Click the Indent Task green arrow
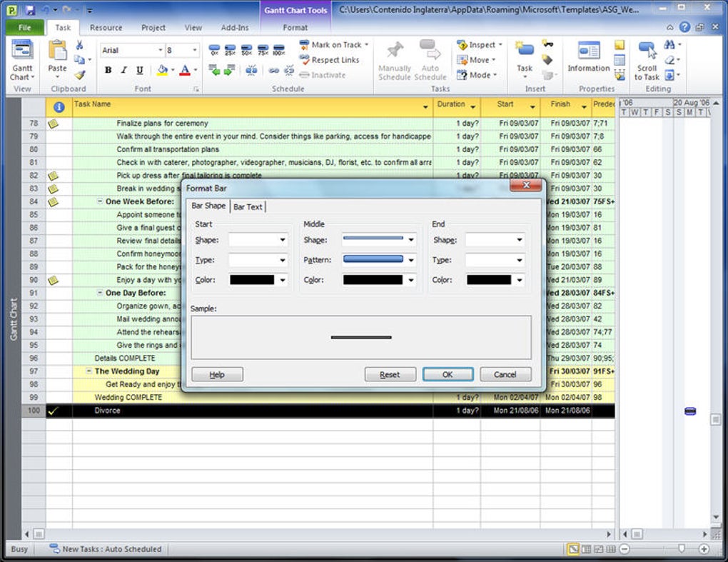This screenshot has height=562, width=728. [230, 70]
